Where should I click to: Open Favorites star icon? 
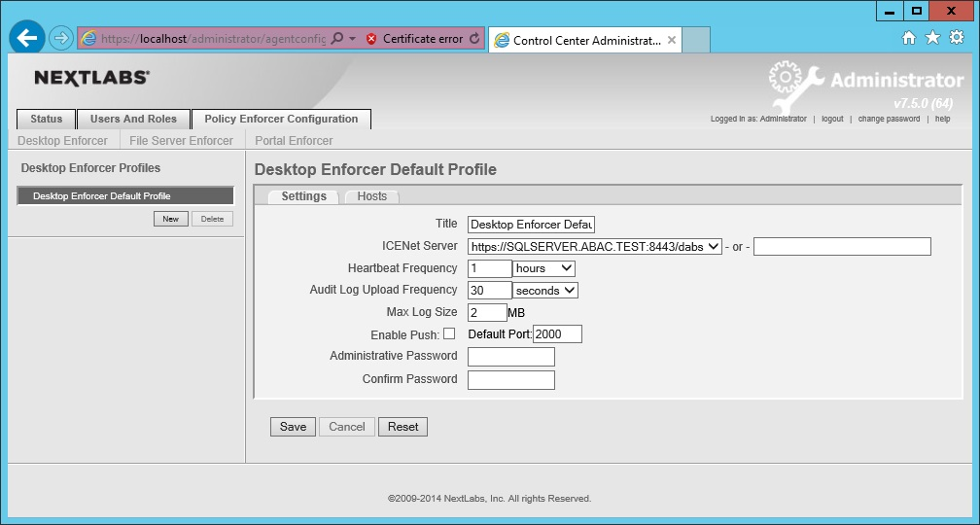coord(932,38)
